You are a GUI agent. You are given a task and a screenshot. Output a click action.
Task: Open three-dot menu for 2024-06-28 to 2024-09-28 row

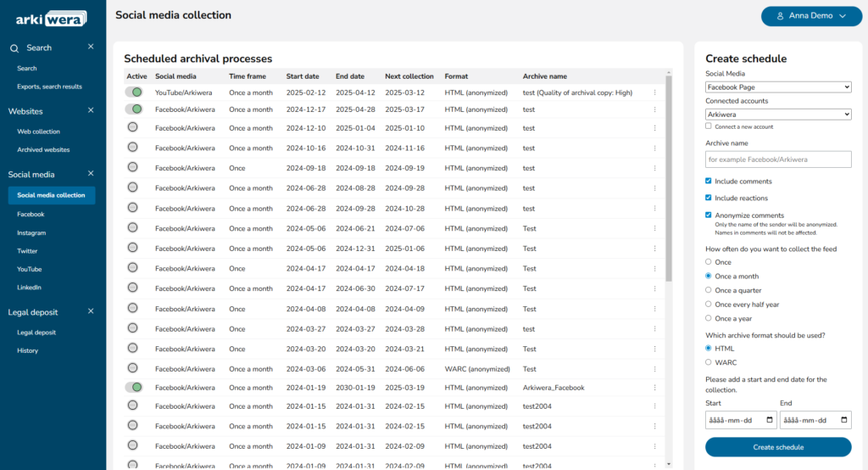coord(655,209)
